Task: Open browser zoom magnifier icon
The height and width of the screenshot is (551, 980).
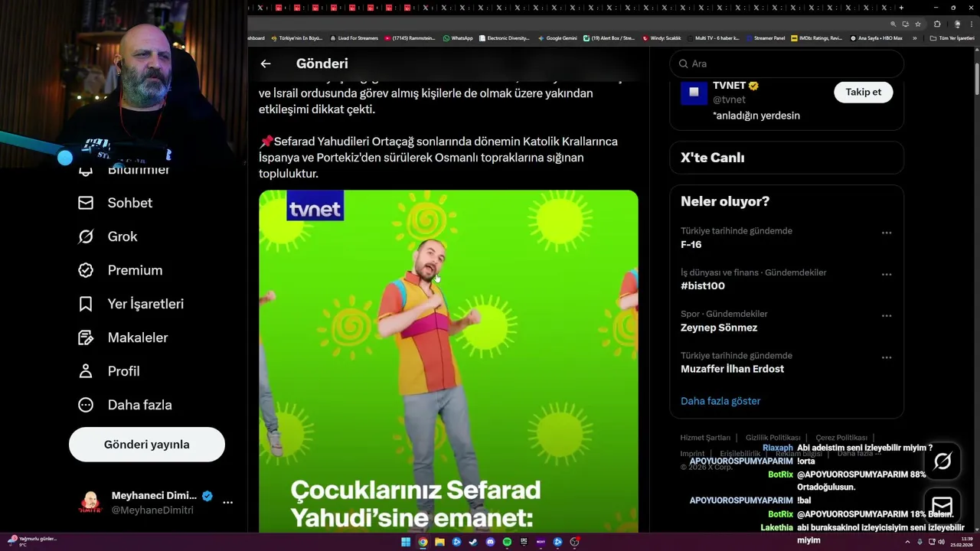Action: [893, 24]
